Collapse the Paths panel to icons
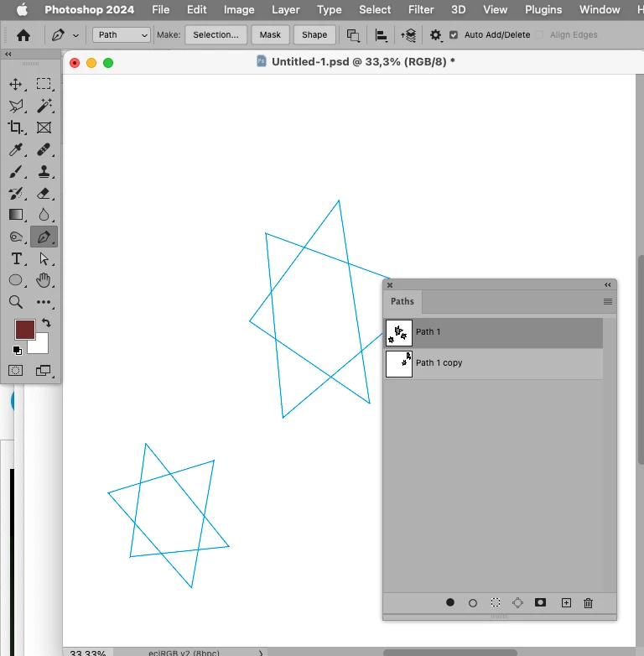The image size is (644, 656). (608, 285)
